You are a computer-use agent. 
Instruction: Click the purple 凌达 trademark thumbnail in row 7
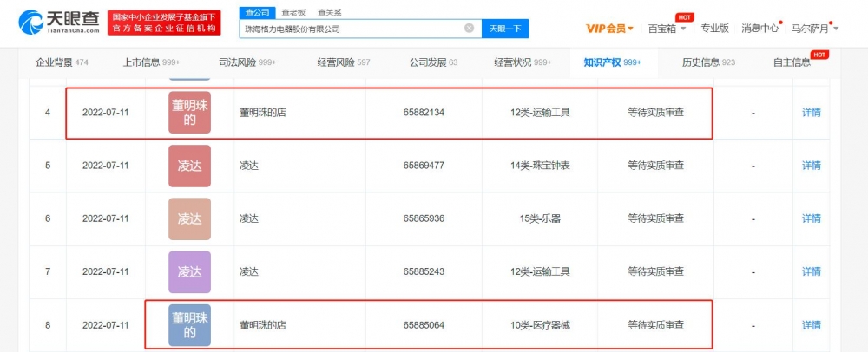[189, 272]
